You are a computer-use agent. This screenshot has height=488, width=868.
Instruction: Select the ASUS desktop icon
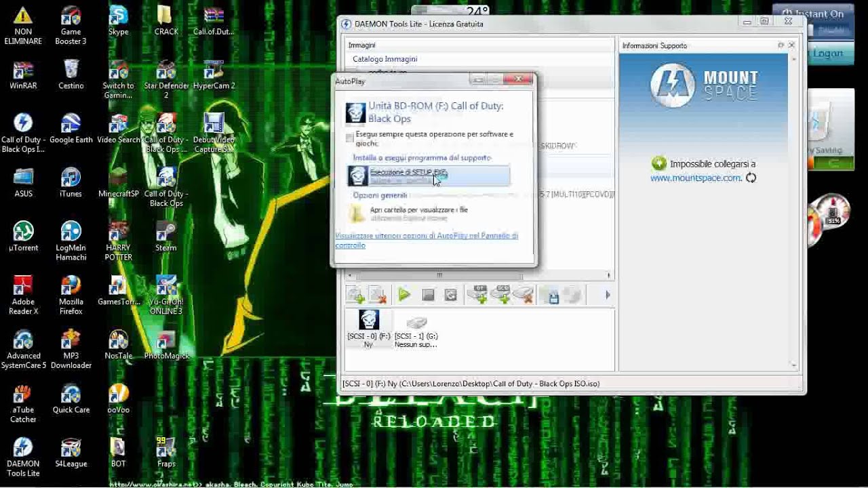(x=23, y=183)
